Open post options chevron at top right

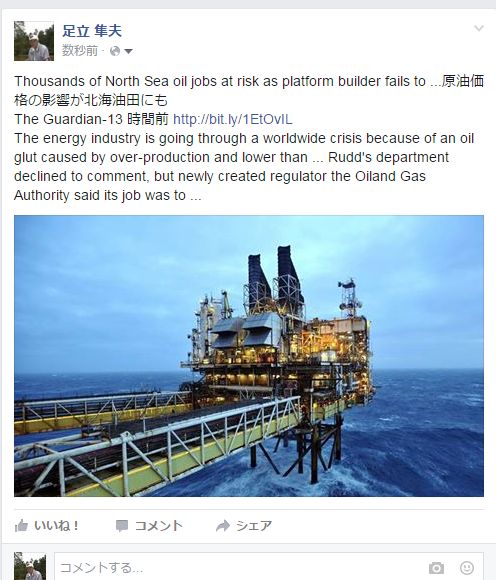coord(479,28)
